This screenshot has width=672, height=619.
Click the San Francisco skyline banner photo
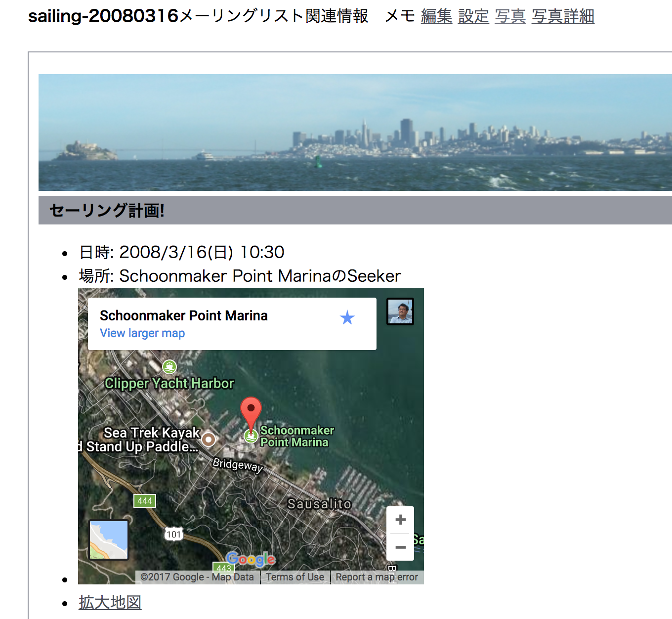(355, 133)
